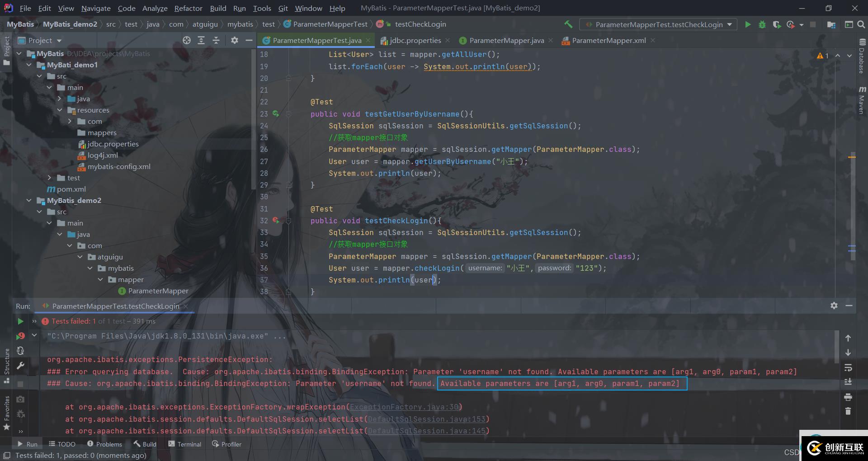Click the editor vertical scrollbar
868x461 pixels.
coord(853,206)
